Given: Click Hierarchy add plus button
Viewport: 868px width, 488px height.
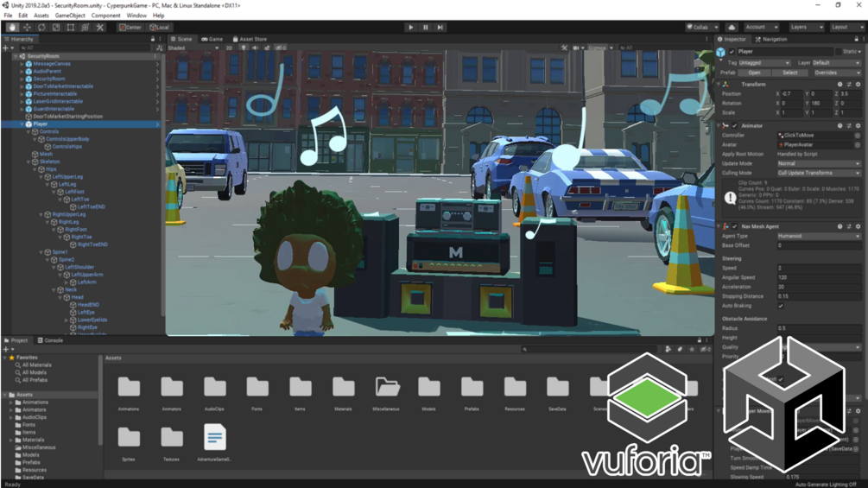Looking at the screenshot, I should 5,48.
